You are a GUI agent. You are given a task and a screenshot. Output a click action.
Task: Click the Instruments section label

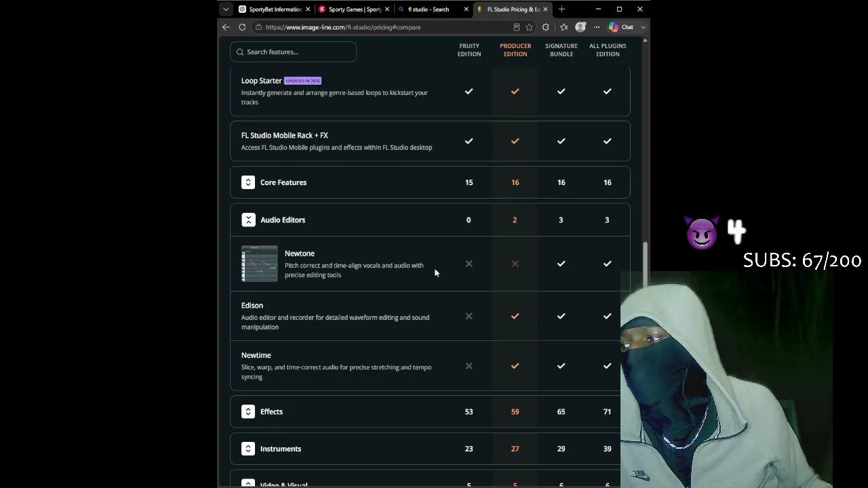pyautogui.click(x=281, y=449)
